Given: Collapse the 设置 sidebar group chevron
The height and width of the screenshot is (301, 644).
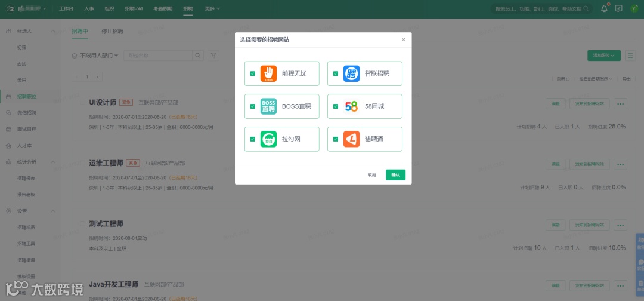Looking at the screenshot, I should [x=52, y=211].
